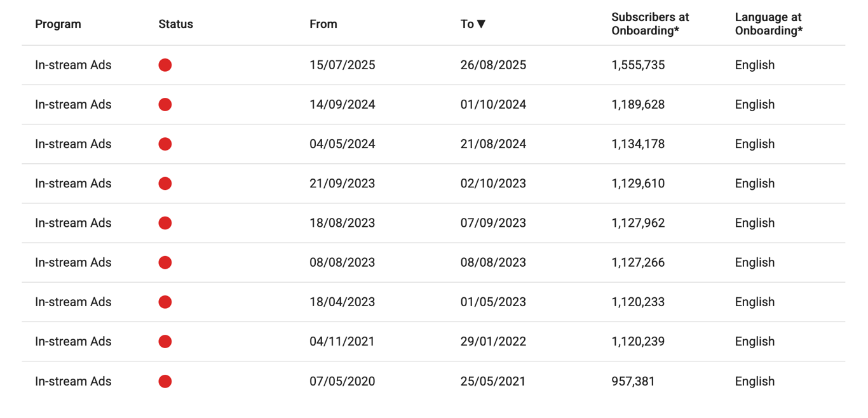
Task: Click red status dot for 21/09/2023 row
Action: coord(165,184)
